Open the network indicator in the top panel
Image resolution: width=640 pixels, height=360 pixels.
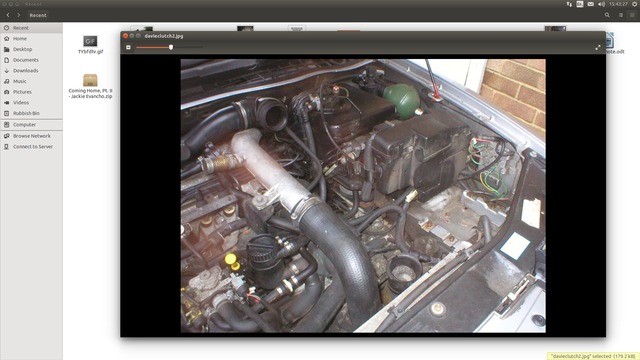(x=569, y=4)
